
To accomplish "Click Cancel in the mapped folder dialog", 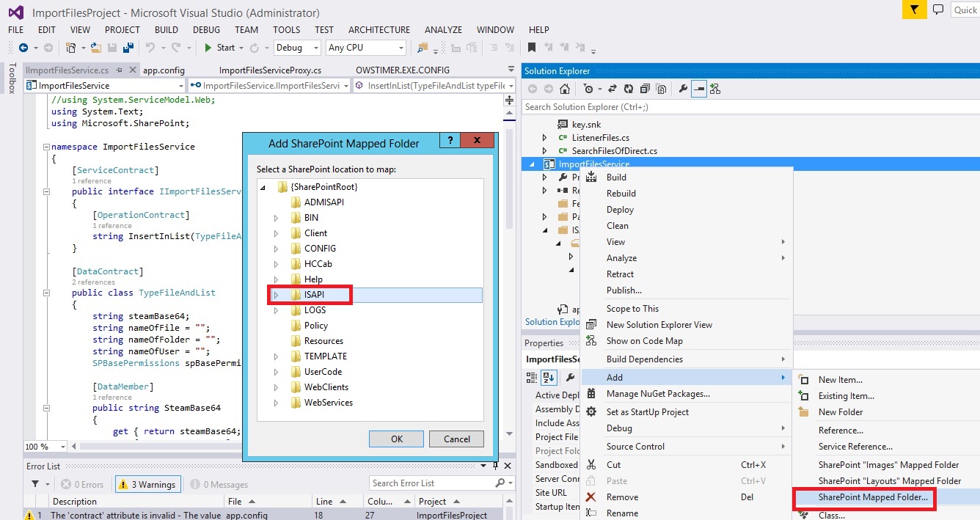I will click(x=457, y=439).
